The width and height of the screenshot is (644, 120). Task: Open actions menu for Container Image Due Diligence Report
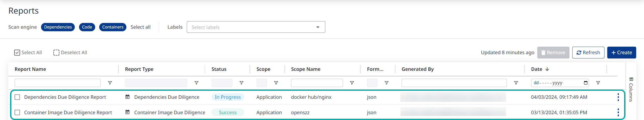point(618,112)
